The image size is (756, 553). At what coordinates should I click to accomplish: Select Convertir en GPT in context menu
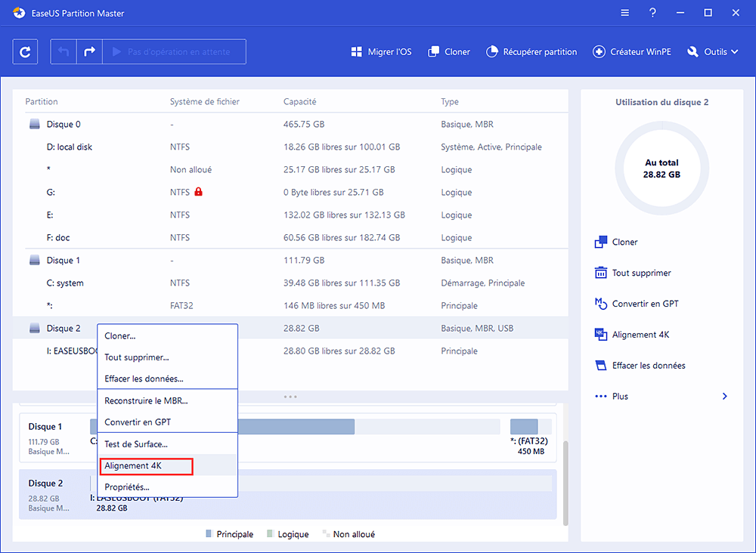click(x=168, y=422)
